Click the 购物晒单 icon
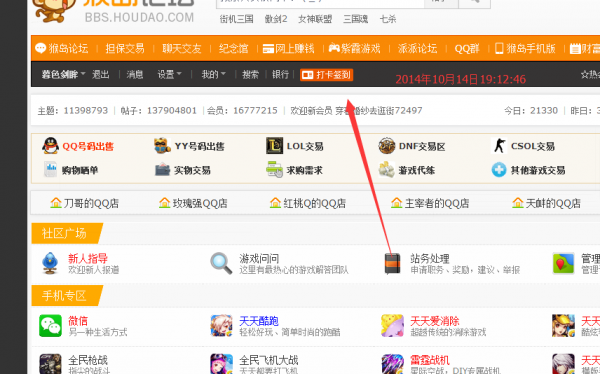Viewport: 600px width, 374px height. coord(51,170)
